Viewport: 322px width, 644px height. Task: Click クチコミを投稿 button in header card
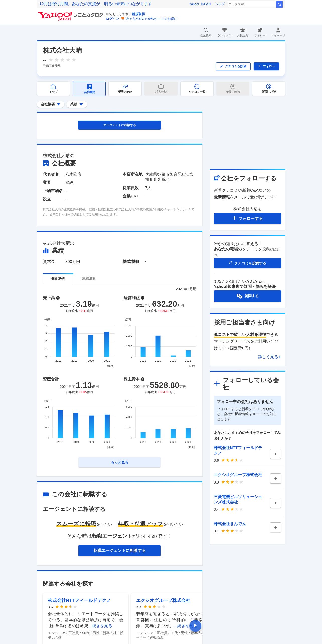[233, 66]
